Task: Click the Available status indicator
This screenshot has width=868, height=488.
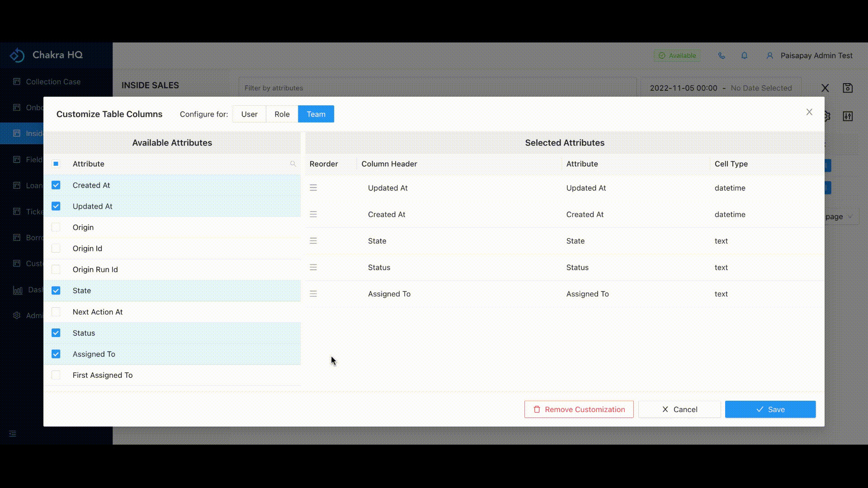Action: click(677, 55)
